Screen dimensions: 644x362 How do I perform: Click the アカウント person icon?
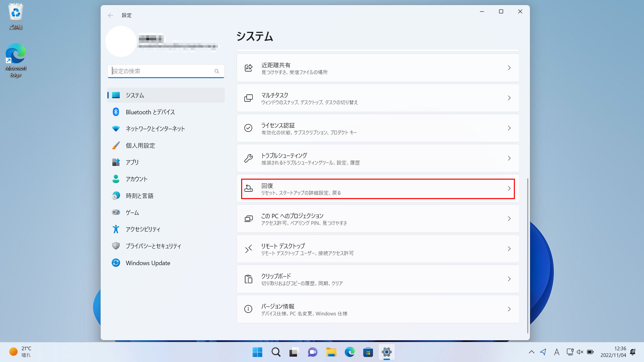click(116, 179)
